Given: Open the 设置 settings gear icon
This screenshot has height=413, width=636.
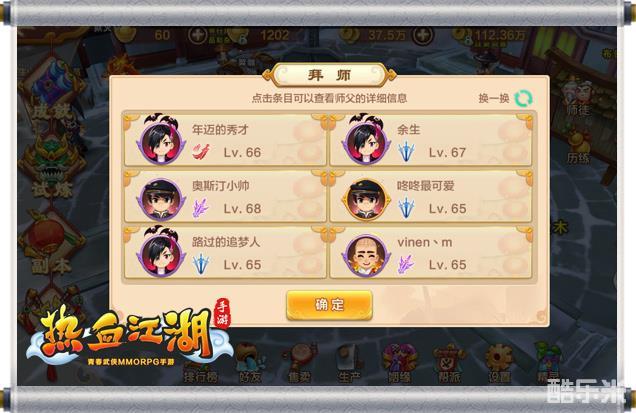Looking at the screenshot, I should 499,363.
